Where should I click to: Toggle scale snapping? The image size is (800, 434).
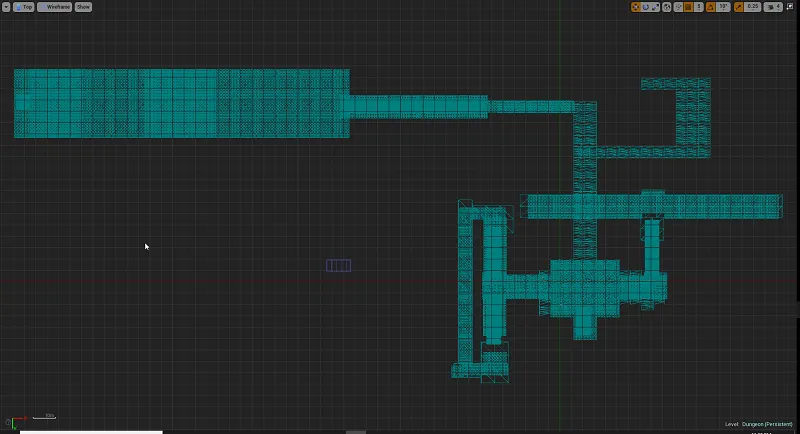click(738, 7)
